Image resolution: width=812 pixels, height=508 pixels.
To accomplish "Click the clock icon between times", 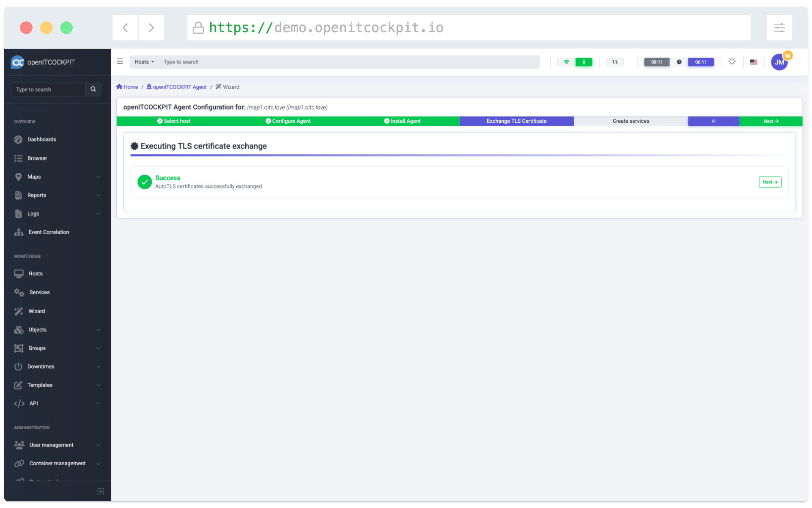I will click(679, 62).
